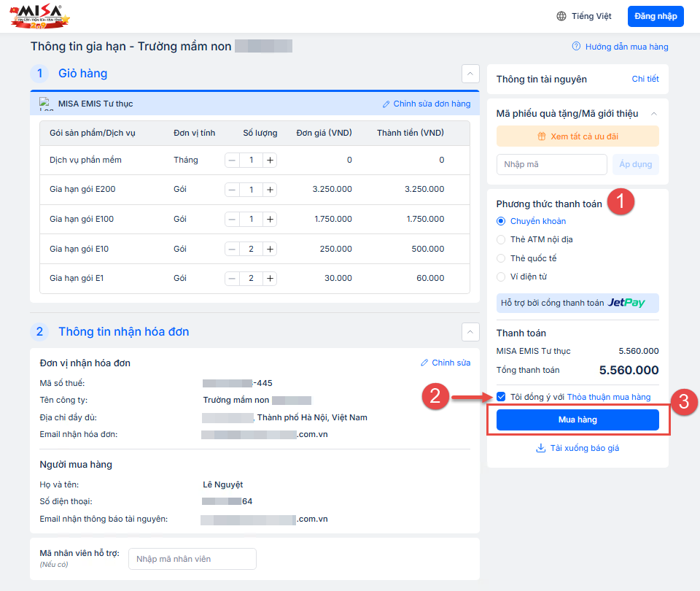Open Hướng dẫn mua hàng link

point(626,47)
